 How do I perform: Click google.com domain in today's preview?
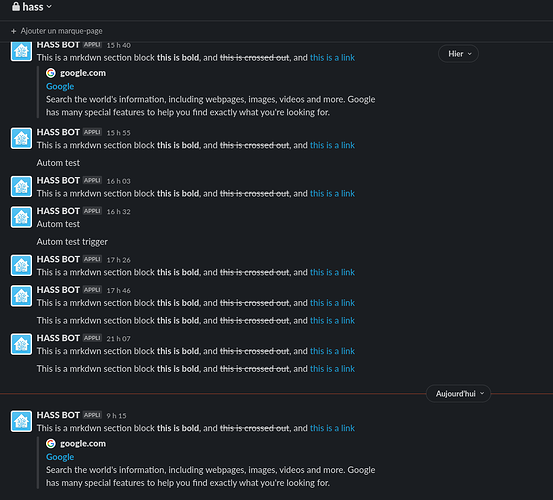(x=83, y=444)
